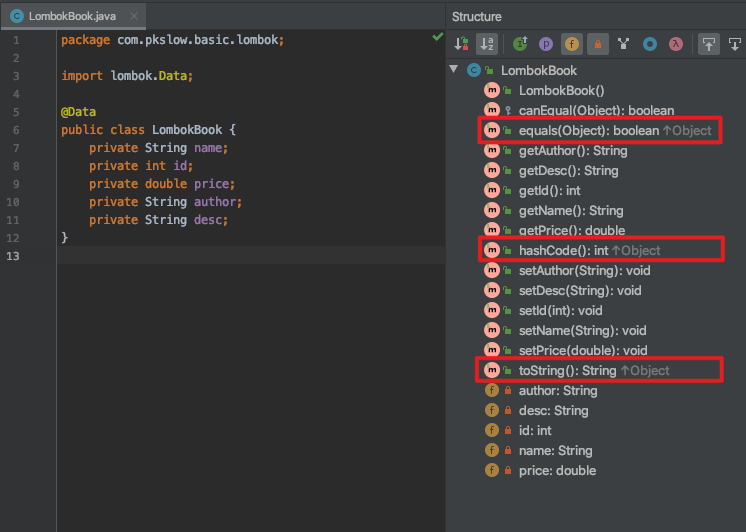Switch to LombokBook.java editor tab
746x532 pixels.
72,16
